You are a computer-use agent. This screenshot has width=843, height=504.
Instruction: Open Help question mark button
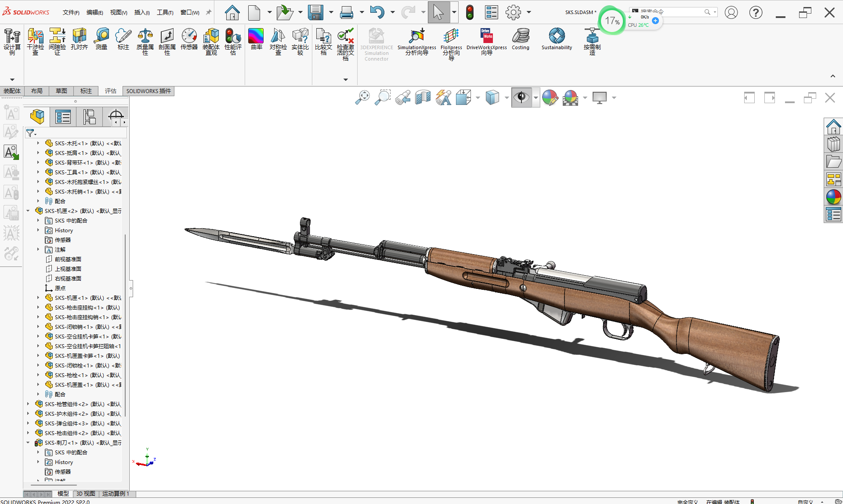756,12
